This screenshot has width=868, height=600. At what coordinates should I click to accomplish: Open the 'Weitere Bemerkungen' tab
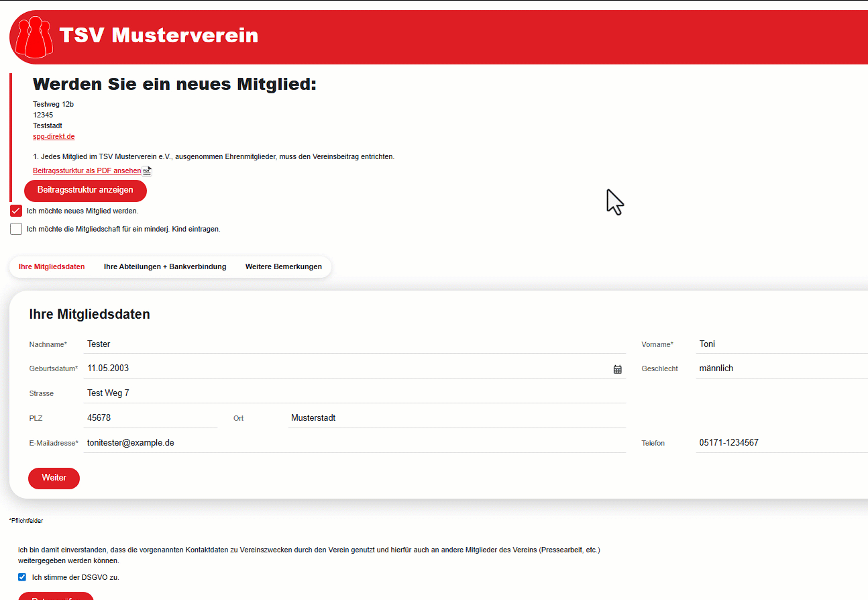point(283,266)
